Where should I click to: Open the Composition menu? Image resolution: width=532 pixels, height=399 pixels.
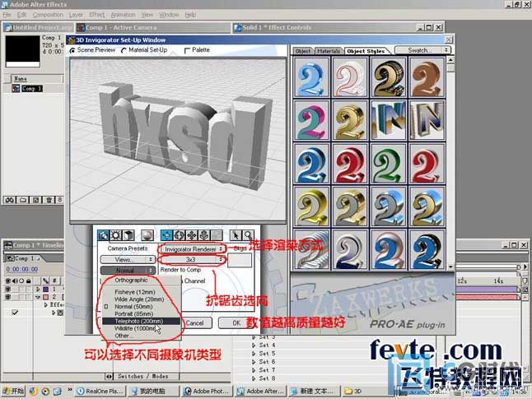point(48,15)
